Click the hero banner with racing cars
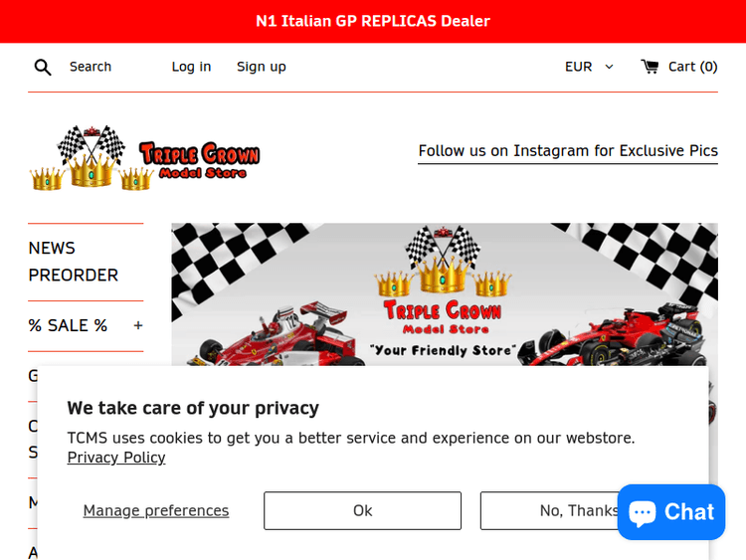This screenshot has width=746, height=560. pos(445,294)
